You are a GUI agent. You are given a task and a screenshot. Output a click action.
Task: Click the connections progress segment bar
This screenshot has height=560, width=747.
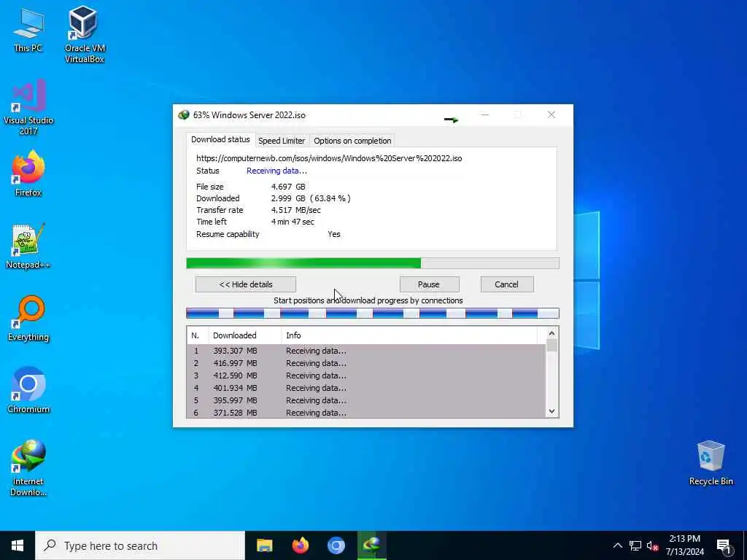373,314
